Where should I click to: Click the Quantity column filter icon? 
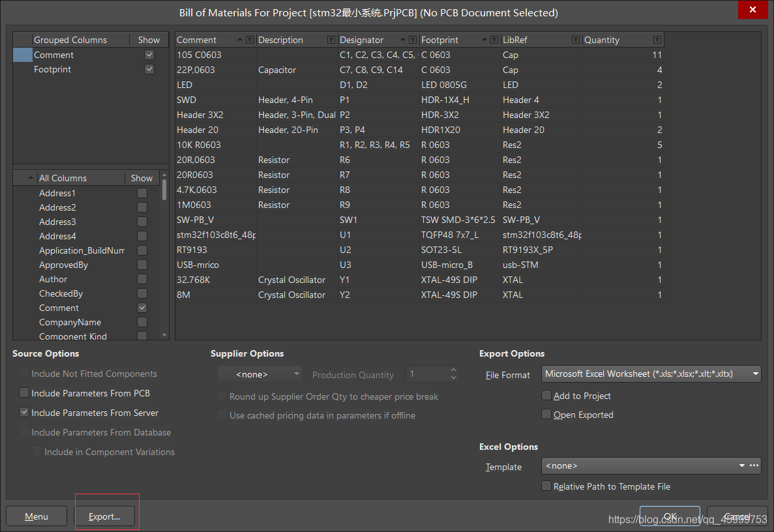[x=657, y=40]
